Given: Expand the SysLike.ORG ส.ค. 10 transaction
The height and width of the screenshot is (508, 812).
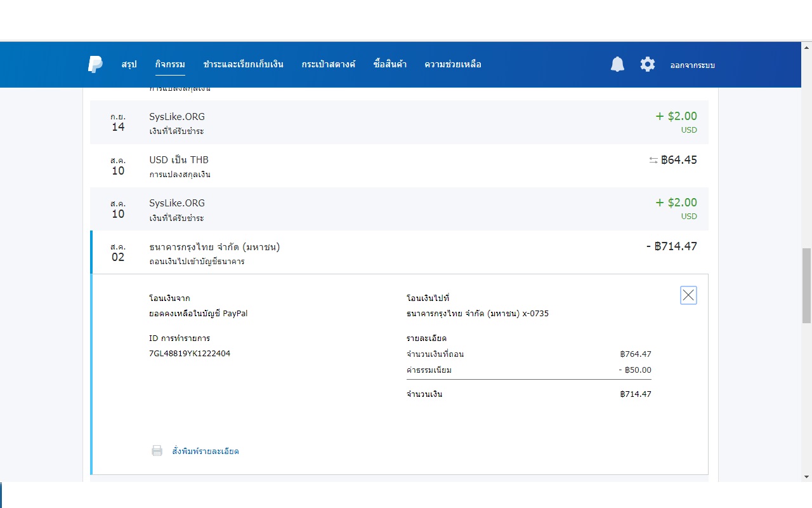Looking at the screenshot, I should click(399, 209).
